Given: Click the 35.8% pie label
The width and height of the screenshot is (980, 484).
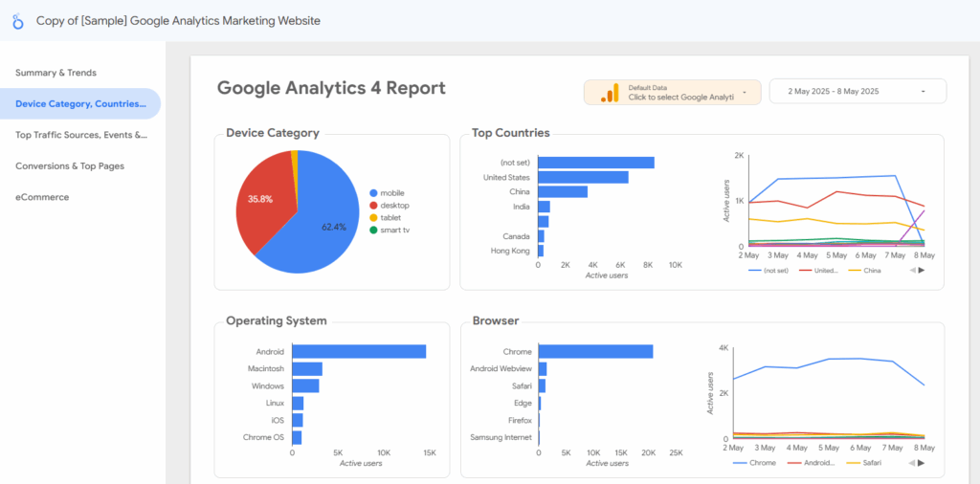Looking at the screenshot, I should point(260,199).
